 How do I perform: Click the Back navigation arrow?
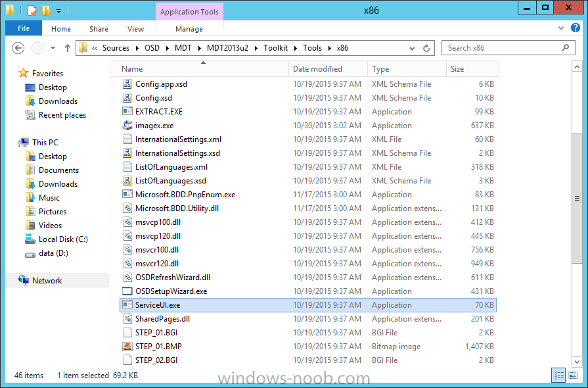point(18,48)
